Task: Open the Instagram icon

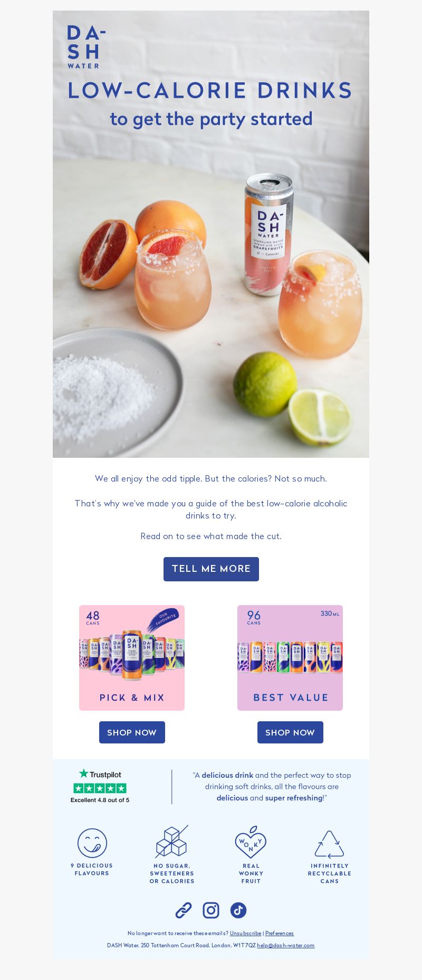Action: (x=211, y=910)
